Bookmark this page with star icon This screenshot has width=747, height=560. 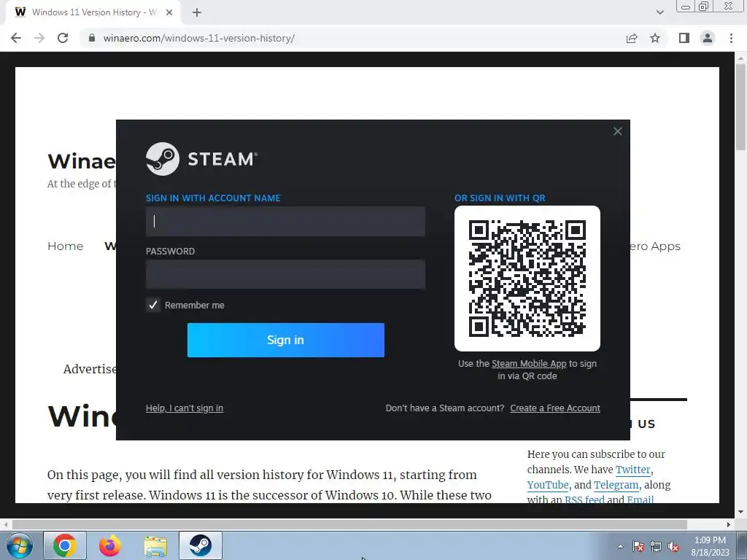coord(655,38)
